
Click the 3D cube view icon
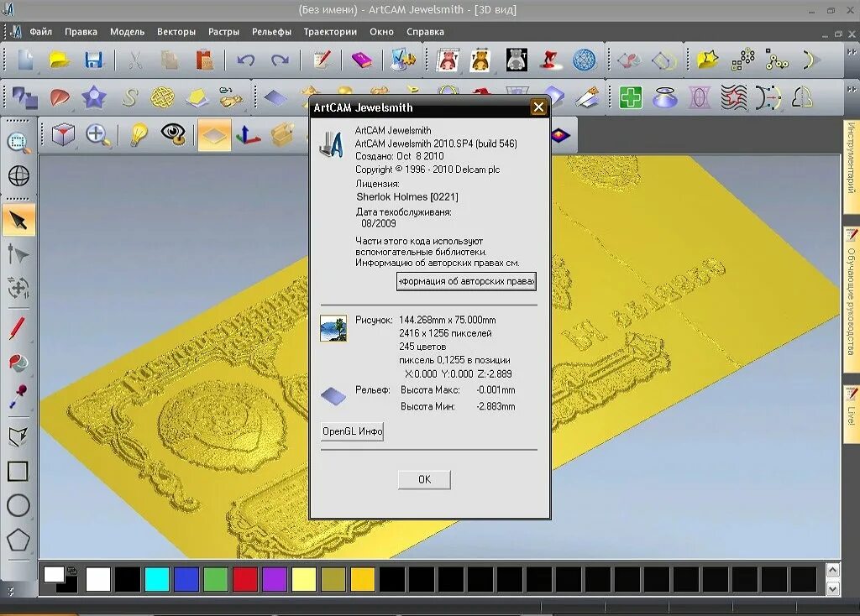63,134
